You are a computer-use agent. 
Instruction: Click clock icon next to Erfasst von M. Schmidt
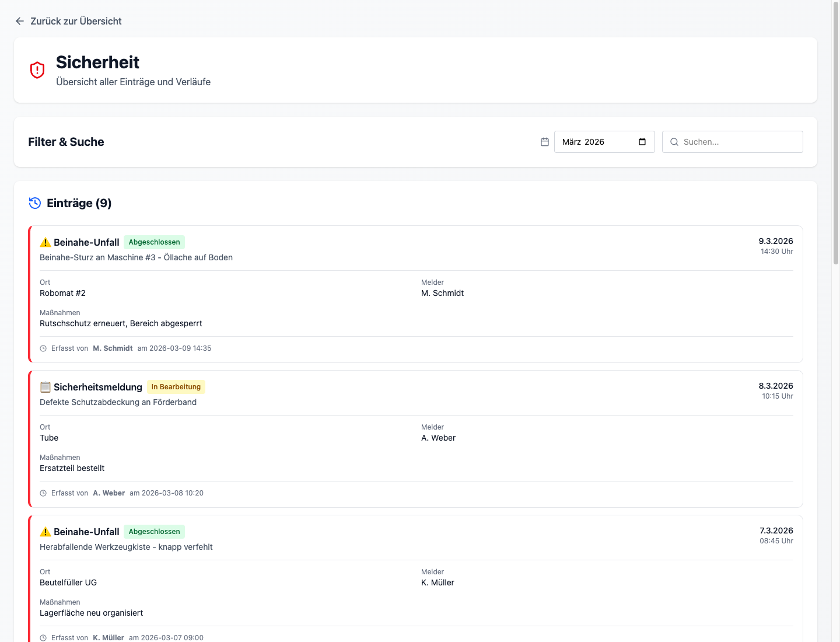coord(43,348)
